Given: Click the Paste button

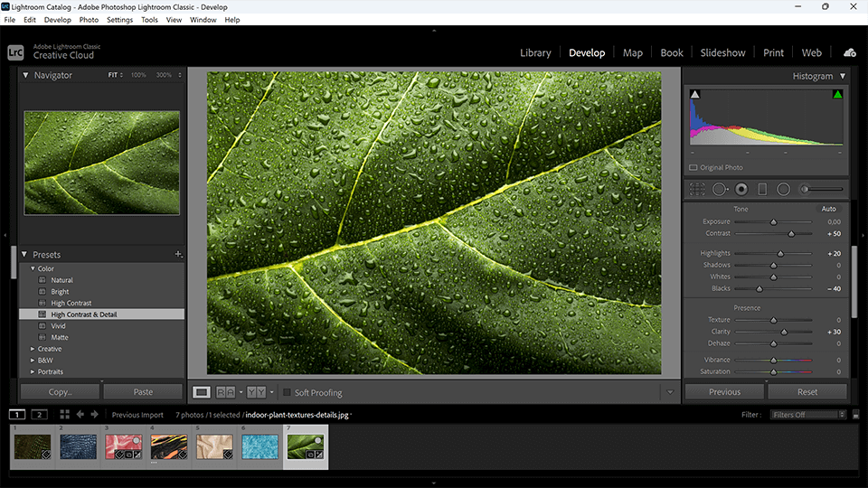Looking at the screenshot, I should point(143,391).
